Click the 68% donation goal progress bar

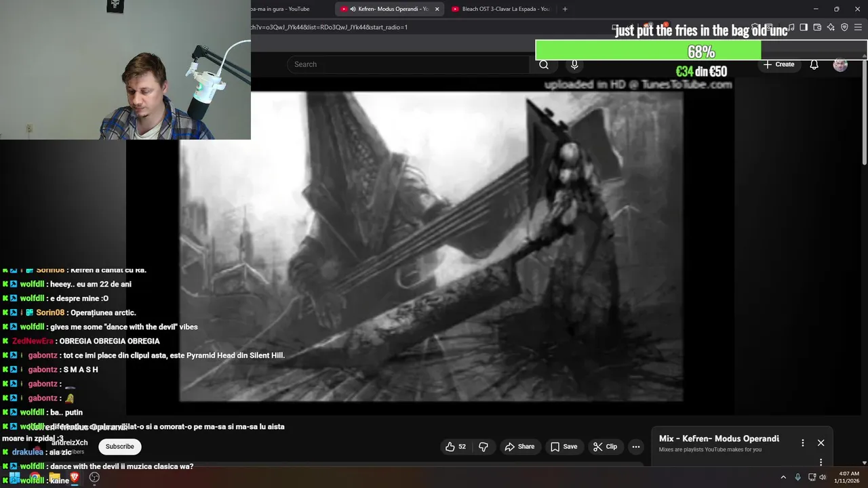[x=701, y=52]
